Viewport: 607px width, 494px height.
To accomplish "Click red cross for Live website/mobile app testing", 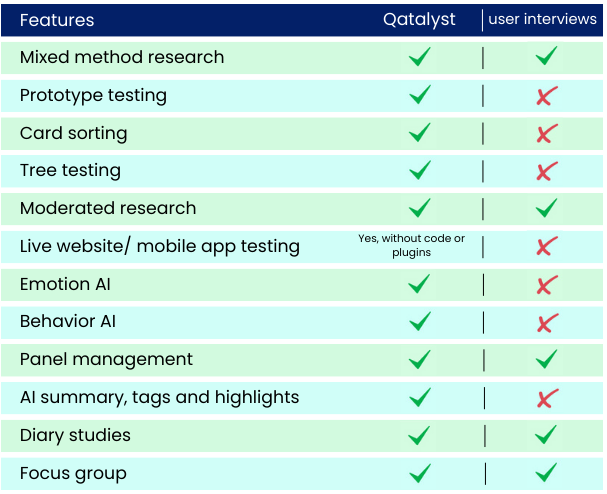I will click(x=547, y=246).
